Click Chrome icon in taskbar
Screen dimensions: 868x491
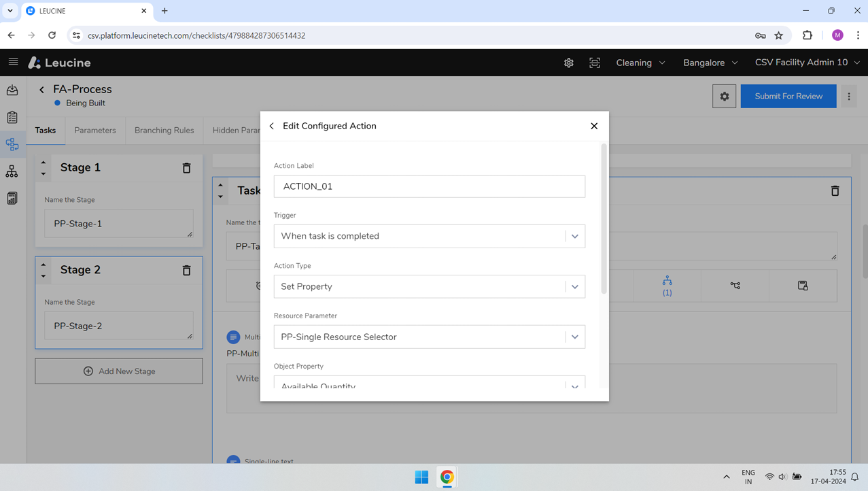[447, 477]
